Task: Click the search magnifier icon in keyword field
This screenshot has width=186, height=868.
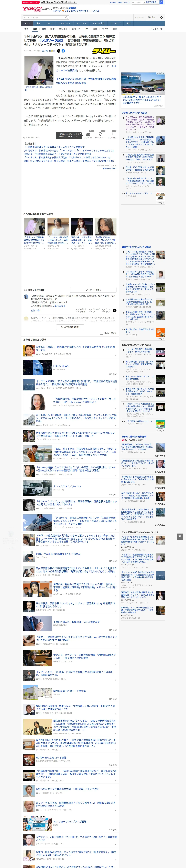Action: pyautogui.click(x=66, y=18)
